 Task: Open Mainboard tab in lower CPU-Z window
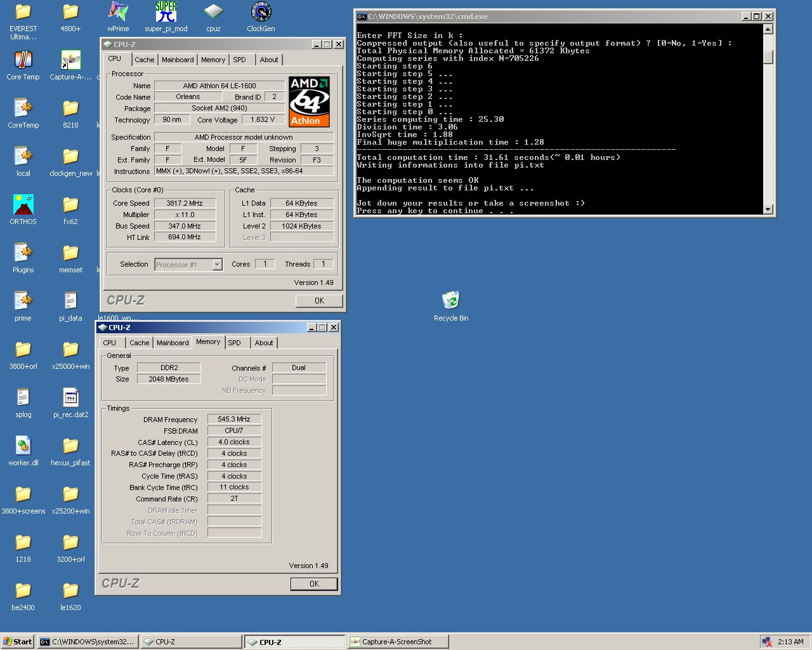click(x=173, y=343)
